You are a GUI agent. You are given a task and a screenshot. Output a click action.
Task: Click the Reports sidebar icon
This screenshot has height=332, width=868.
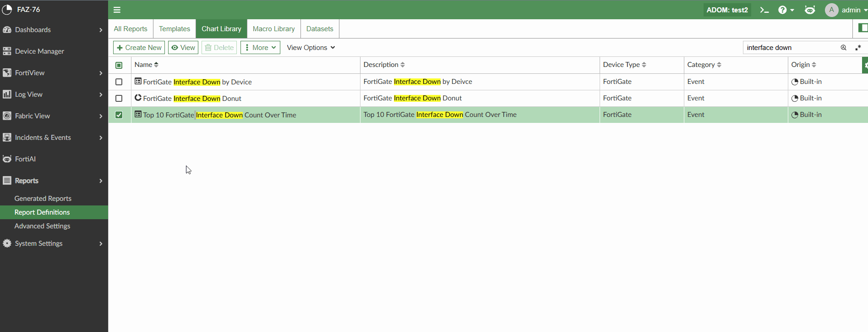(7, 181)
